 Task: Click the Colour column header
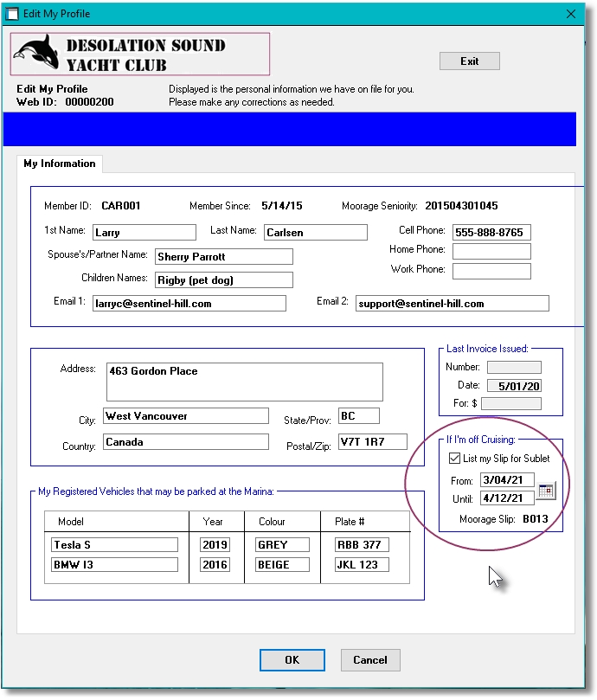[272, 522]
